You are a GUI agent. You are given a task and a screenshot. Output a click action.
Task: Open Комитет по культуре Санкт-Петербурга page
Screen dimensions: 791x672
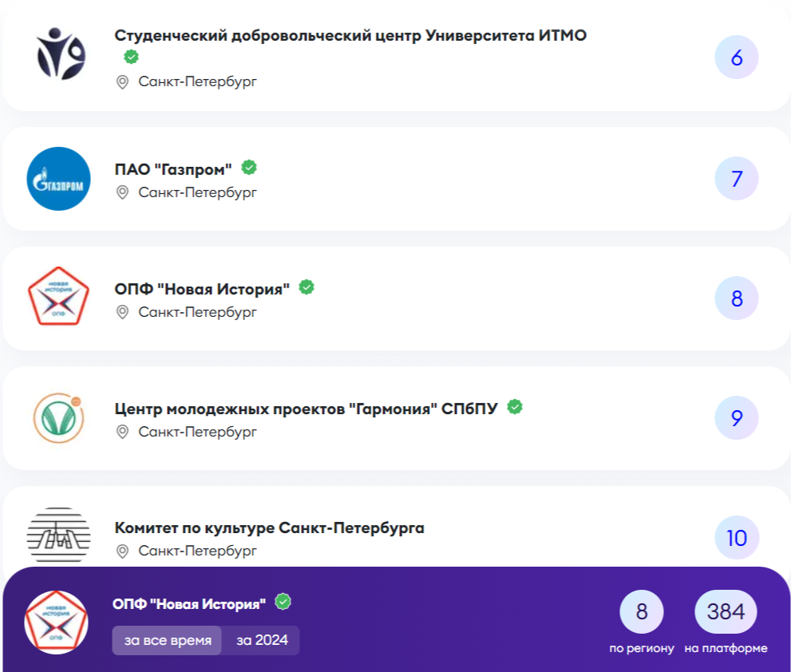(x=269, y=528)
